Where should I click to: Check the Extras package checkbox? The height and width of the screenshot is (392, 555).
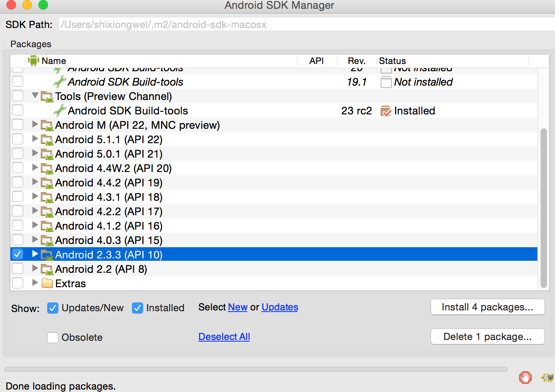click(18, 283)
